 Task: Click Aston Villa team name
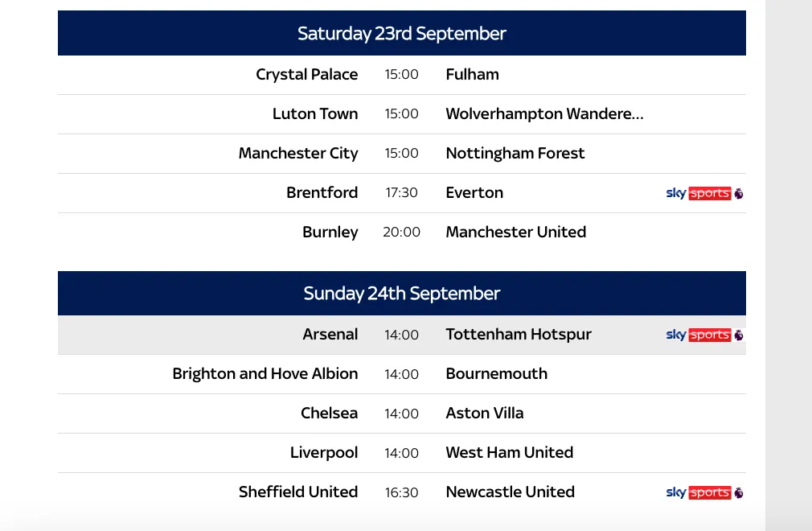point(485,413)
